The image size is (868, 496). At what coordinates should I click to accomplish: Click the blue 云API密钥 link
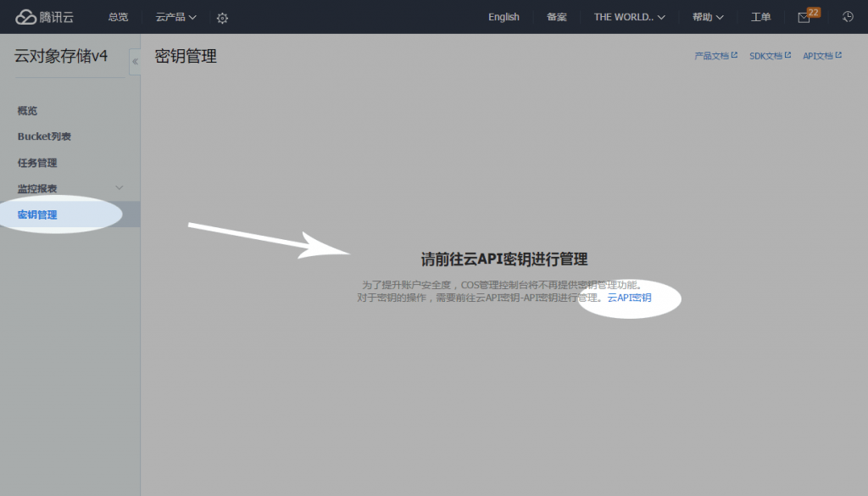630,298
